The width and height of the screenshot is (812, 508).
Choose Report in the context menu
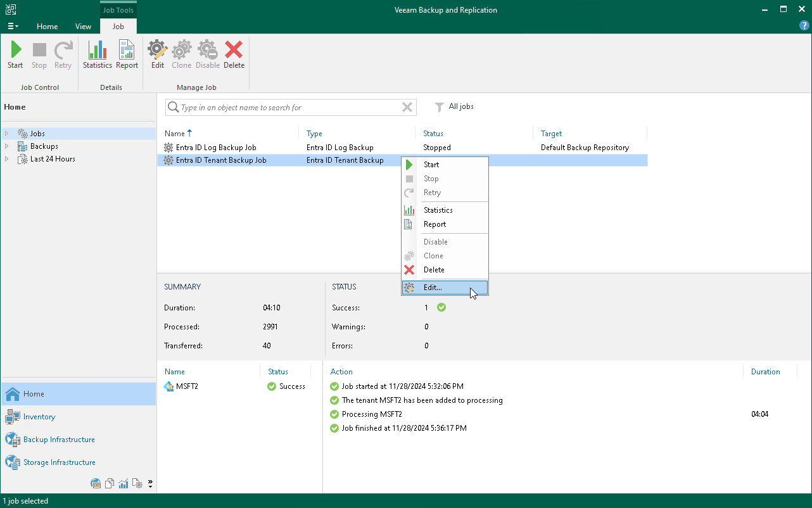click(x=445, y=224)
